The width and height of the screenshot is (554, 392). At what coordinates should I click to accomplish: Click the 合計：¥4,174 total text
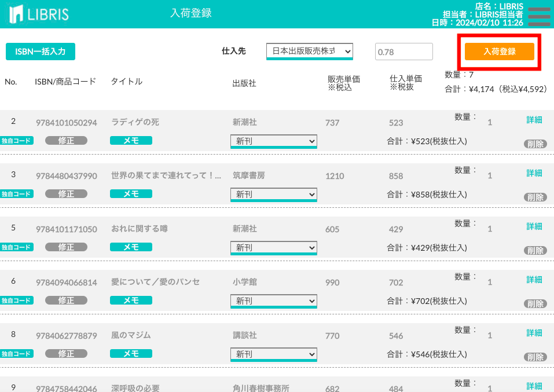tap(496, 89)
